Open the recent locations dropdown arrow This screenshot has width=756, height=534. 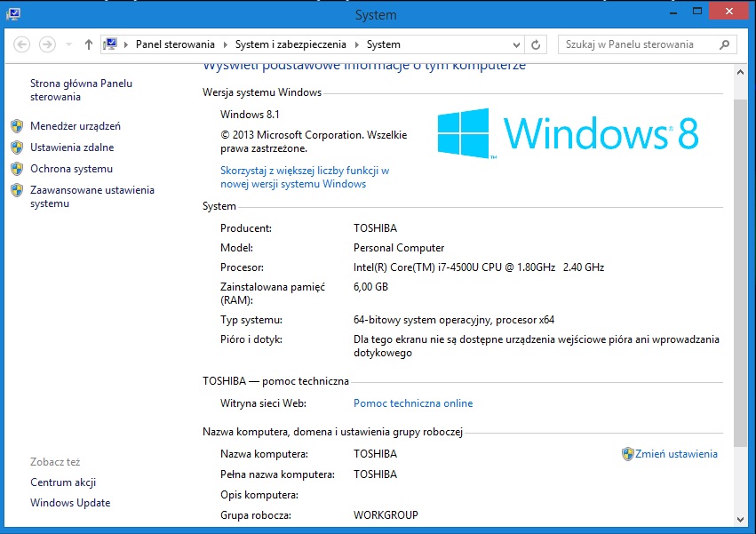coord(69,44)
